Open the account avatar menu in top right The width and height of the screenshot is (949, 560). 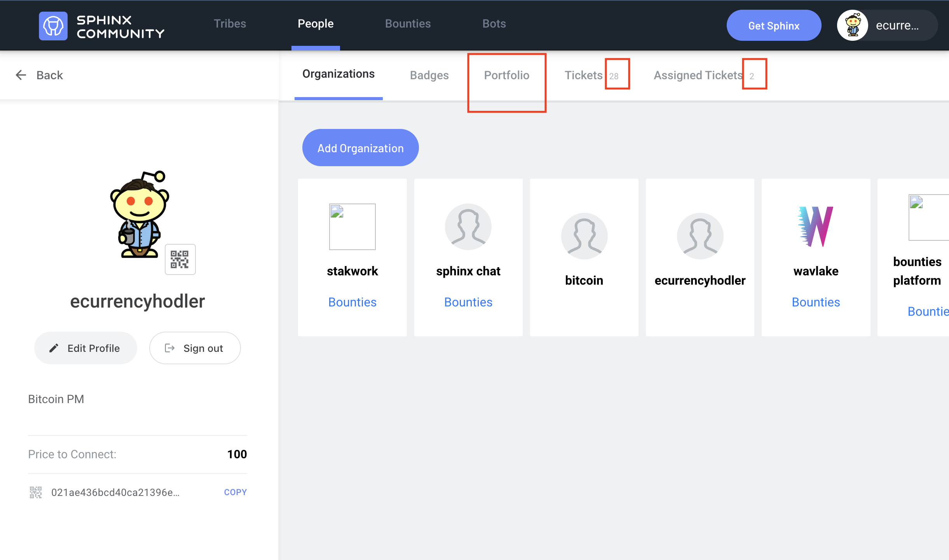853,25
